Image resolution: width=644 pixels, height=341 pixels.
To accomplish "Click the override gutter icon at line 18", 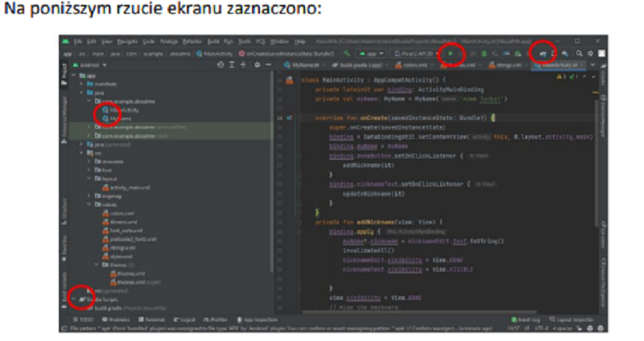I will [x=289, y=117].
